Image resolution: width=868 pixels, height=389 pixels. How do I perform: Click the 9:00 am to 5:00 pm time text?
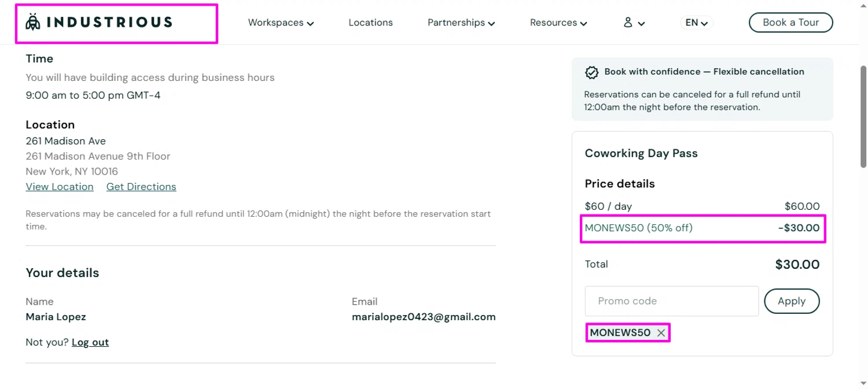coord(93,95)
